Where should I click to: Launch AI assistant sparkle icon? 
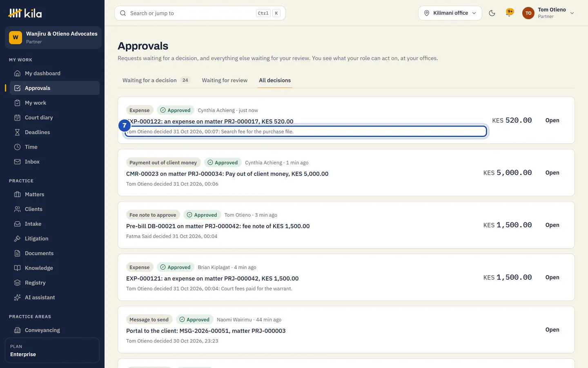(x=17, y=297)
